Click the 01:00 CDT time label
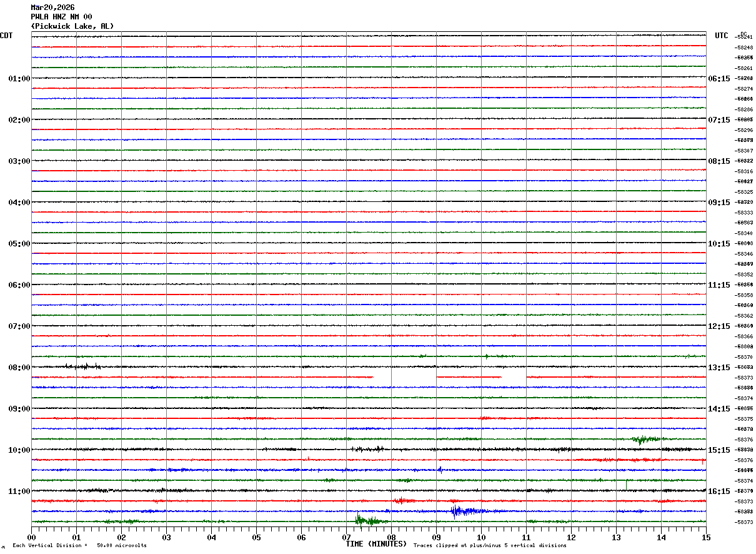Screen dimensions: 756x554 (19, 79)
